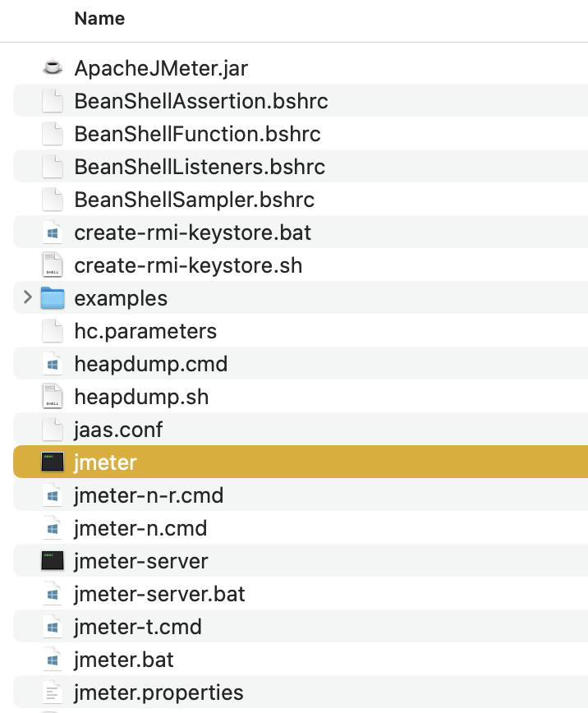
Task: Click the jmeter.properties document icon
Action: (53, 692)
